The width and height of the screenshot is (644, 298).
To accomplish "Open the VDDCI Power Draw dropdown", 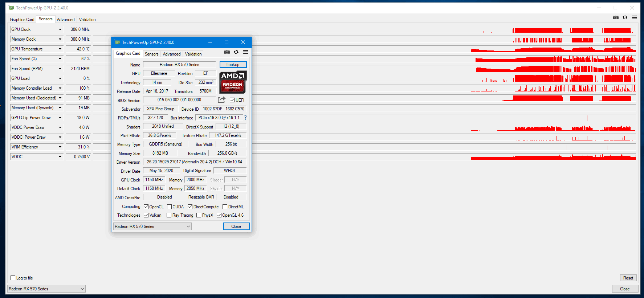I will tap(60, 137).
